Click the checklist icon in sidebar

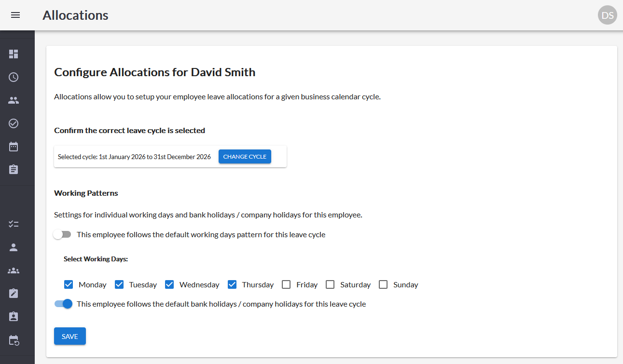click(14, 224)
